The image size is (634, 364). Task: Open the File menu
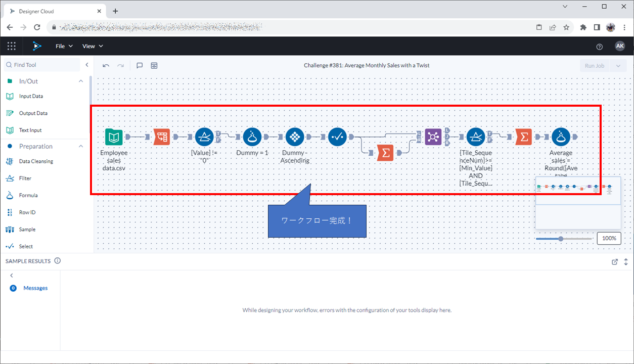click(x=64, y=46)
